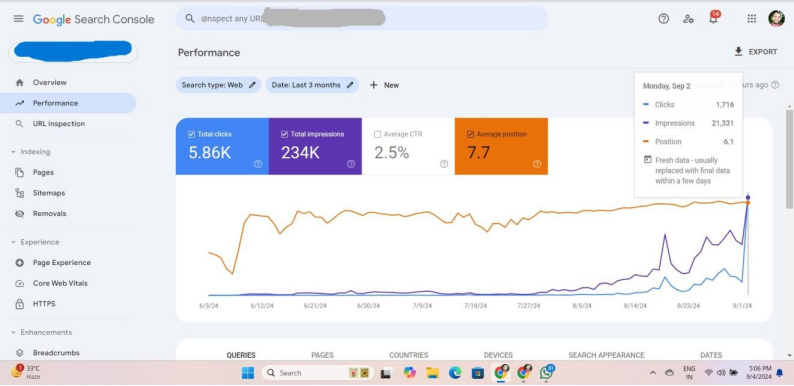This screenshot has height=386, width=794.
Task: Click the EXPORT button
Action: click(756, 52)
